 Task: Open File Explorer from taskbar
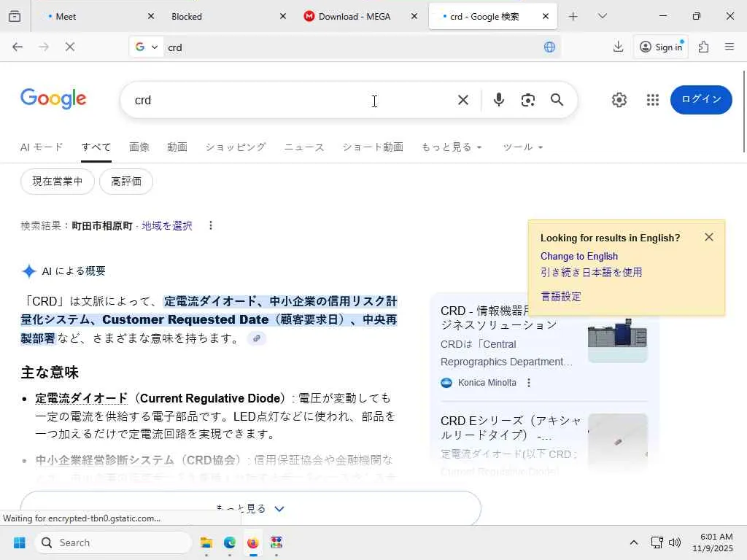206,542
